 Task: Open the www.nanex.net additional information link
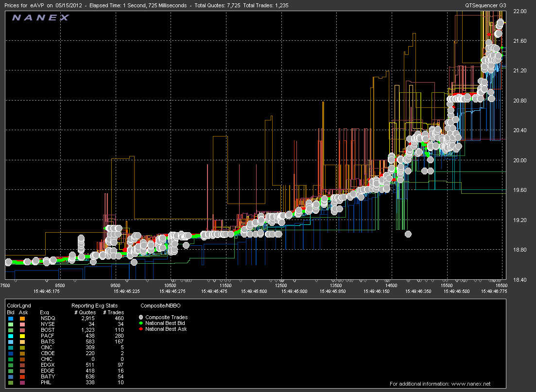(471, 384)
